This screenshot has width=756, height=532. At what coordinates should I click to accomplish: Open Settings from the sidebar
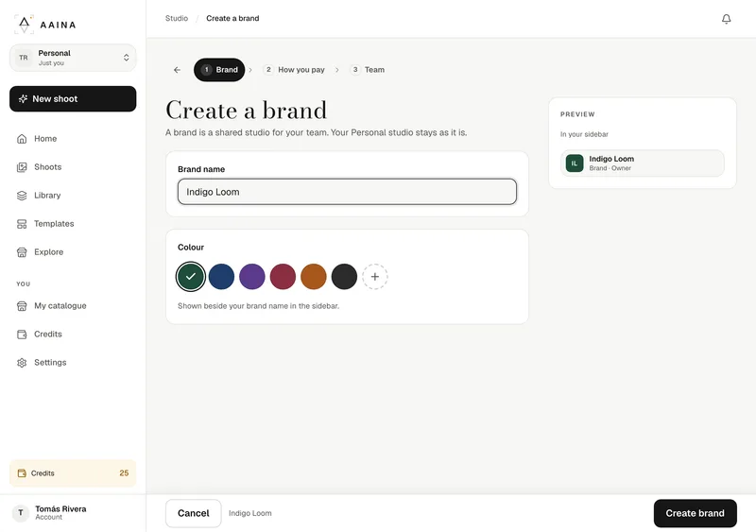pos(73,363)
